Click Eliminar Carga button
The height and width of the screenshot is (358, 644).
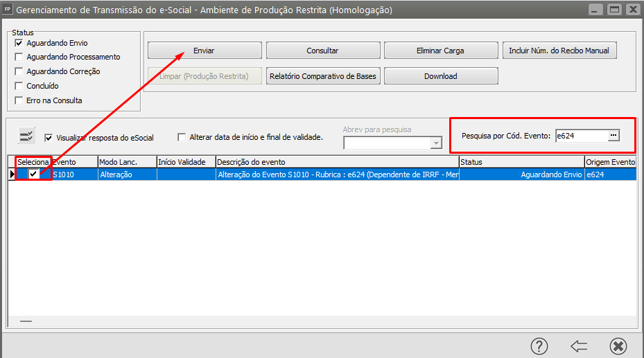[x=440, y=51]
